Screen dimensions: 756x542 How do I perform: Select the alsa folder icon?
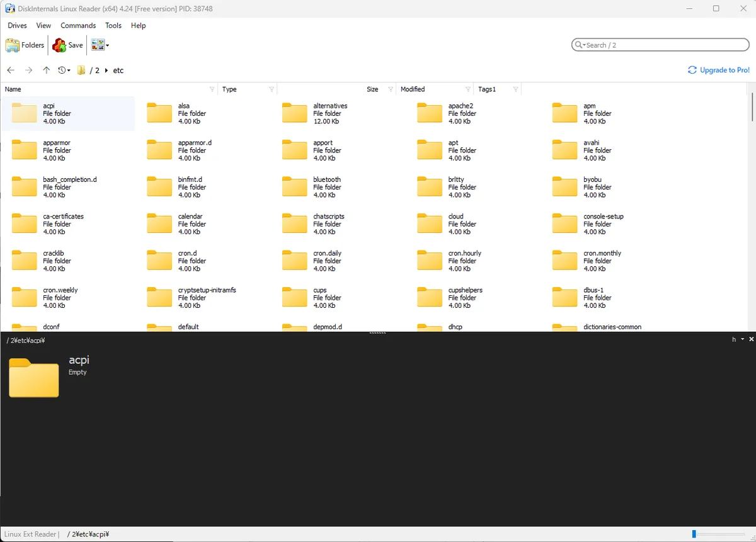159,113
